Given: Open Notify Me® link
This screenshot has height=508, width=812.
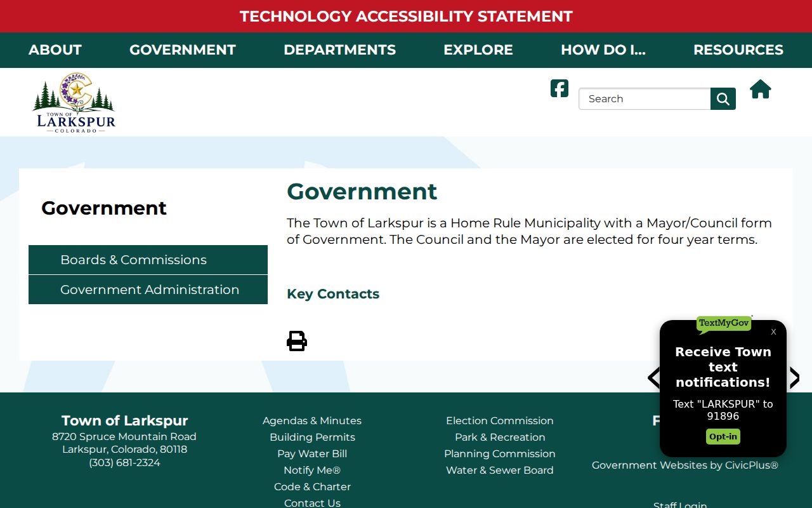Looking at the screenshot, I should point(312,470).
